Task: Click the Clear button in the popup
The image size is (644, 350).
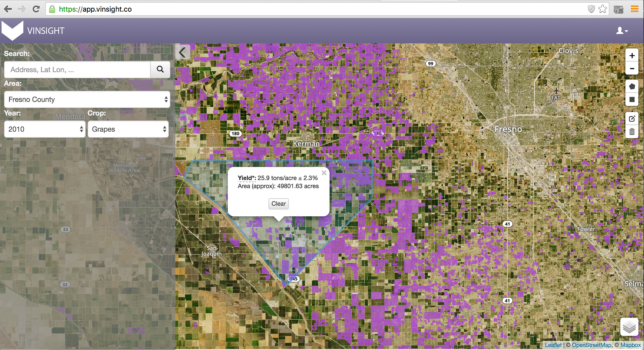Action: click(x=279, y=204)
